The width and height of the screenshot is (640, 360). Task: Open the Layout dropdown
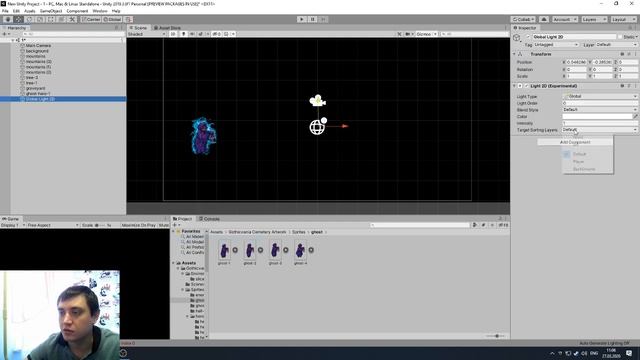[x=623, y=19]
